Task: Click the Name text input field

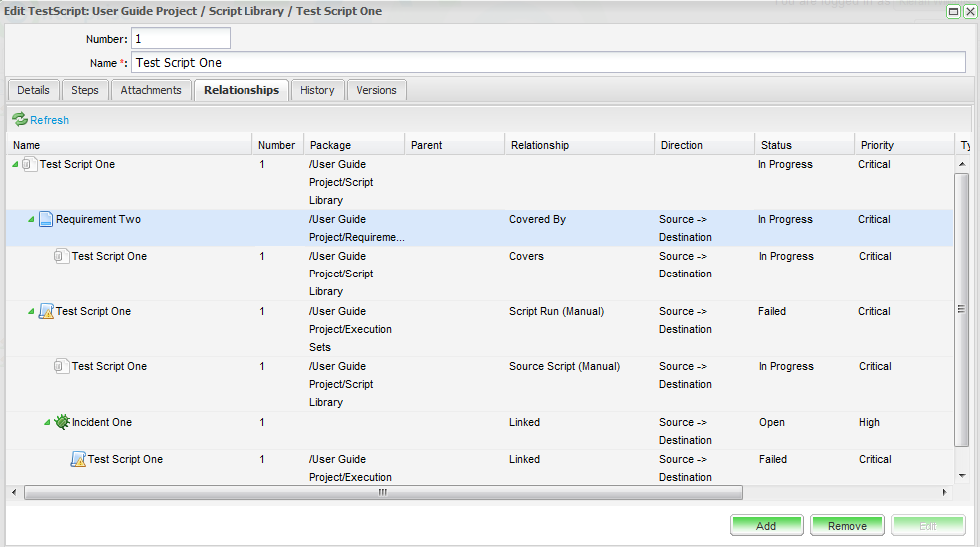Action: click(548, 62)
